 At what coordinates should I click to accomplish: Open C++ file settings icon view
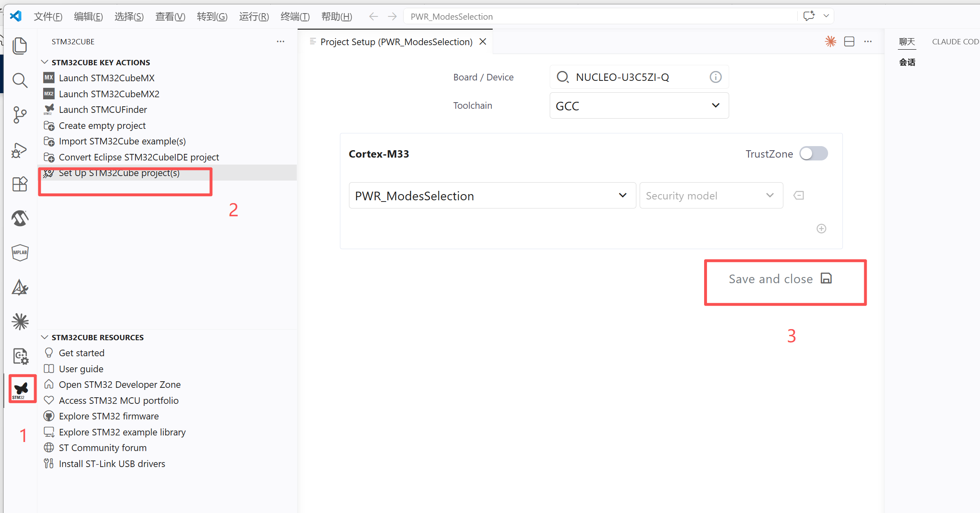point(20,356)
